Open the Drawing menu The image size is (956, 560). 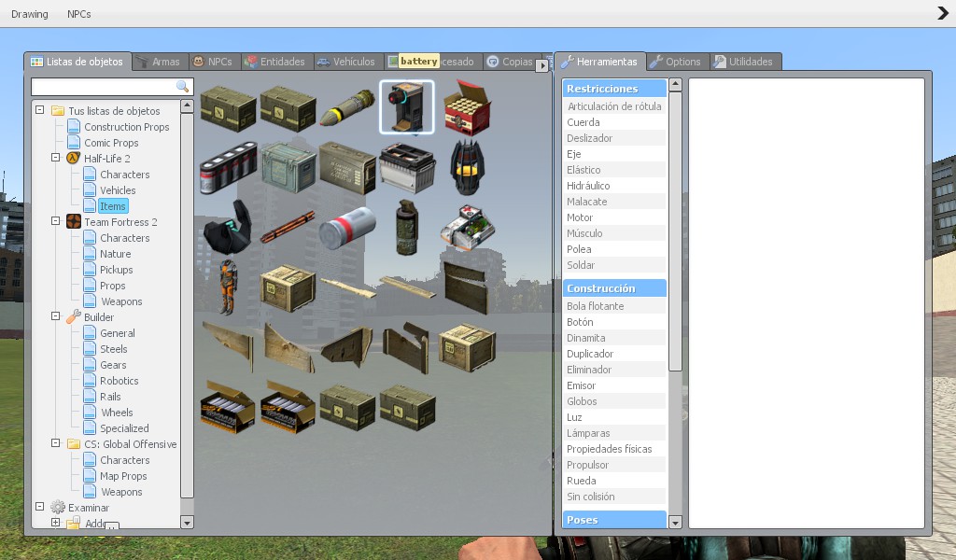coord(29,14)
